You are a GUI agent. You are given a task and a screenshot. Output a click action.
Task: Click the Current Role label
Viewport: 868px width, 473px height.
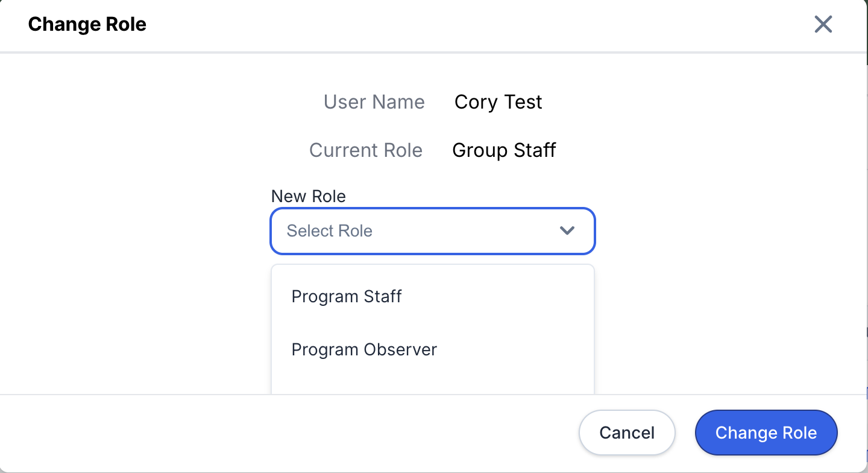366,150
